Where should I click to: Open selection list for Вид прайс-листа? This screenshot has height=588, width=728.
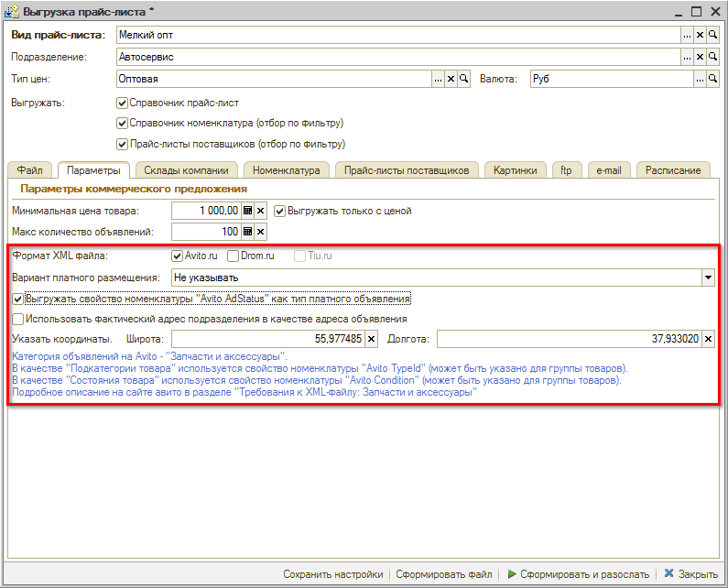687,35
